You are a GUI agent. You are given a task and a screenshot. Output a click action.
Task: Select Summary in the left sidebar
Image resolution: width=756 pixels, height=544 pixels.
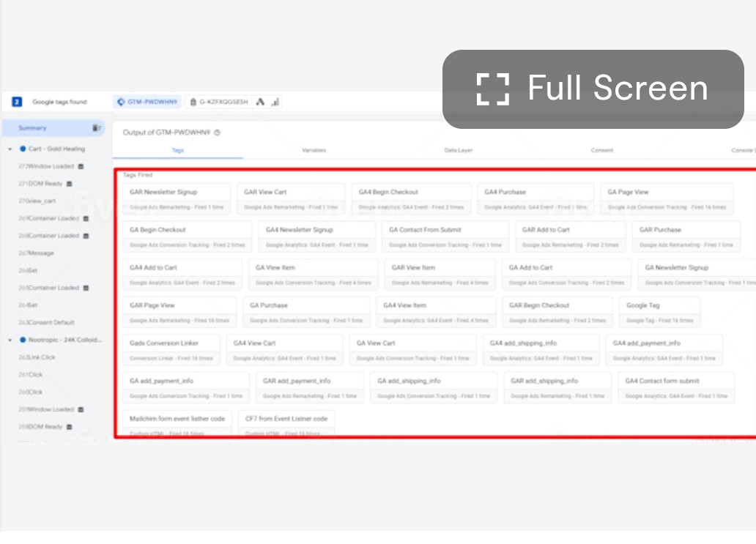point(33,128)
